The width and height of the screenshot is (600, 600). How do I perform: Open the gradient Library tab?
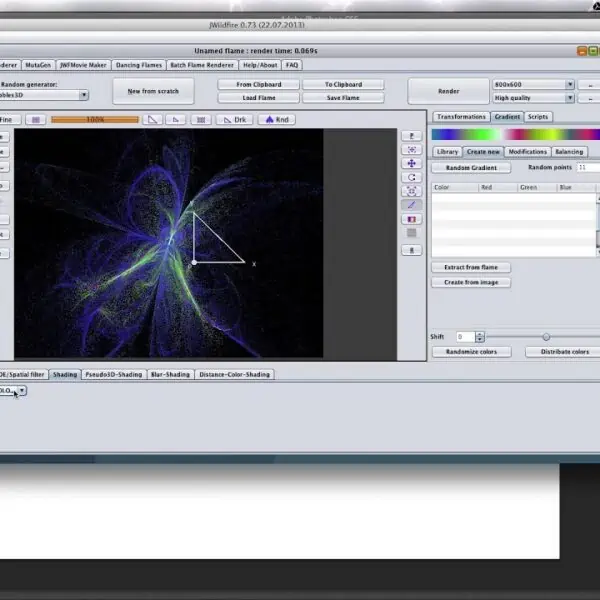point(447,152)
